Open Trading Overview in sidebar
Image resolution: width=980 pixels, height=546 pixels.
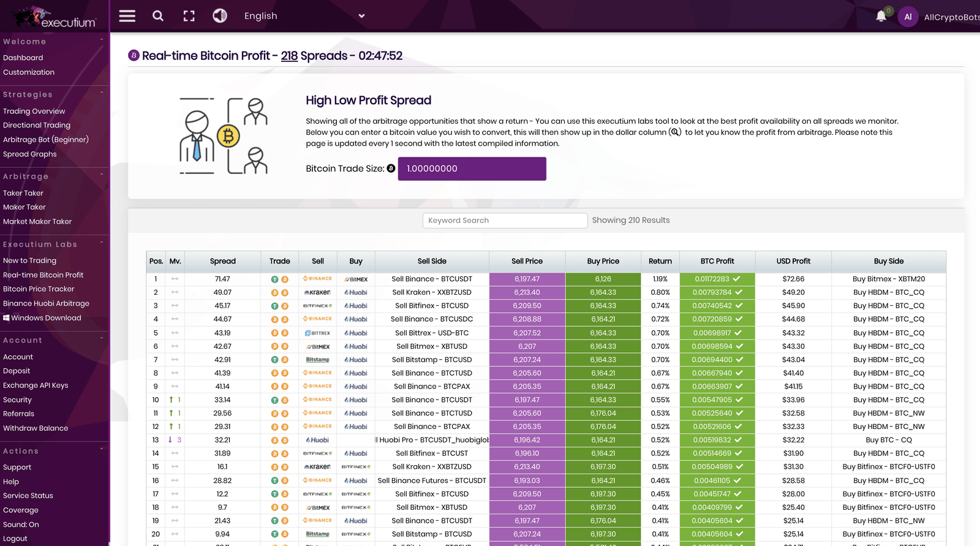coord(34,111)
